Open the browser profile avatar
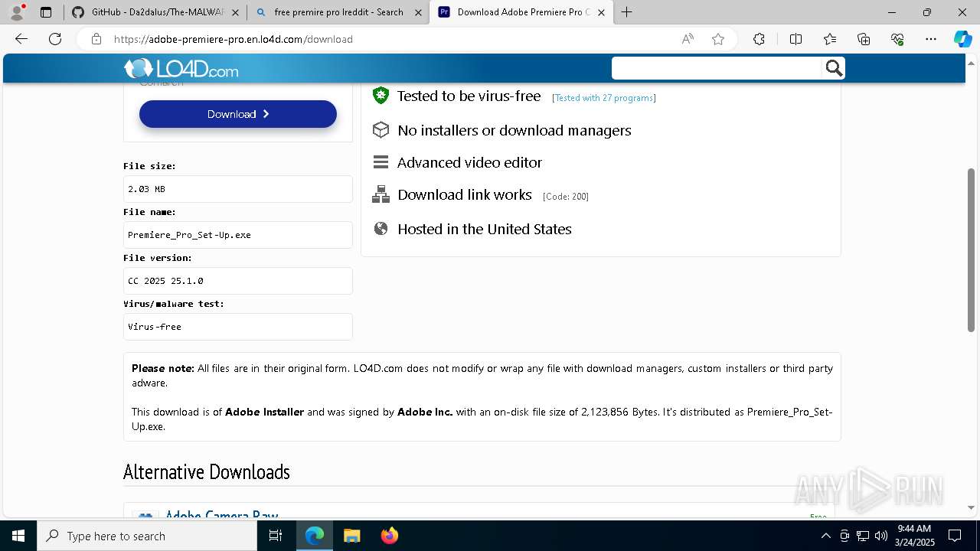The height and width of the screenshot is (551, 980). click(17, 12)
